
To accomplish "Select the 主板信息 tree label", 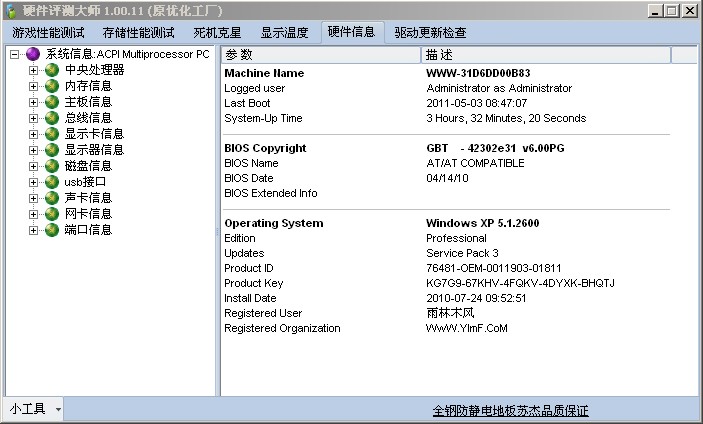I will pos(88,102).
